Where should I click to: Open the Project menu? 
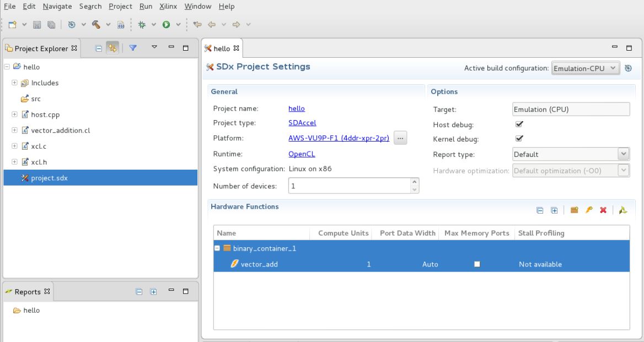click(x=120, y=6)
